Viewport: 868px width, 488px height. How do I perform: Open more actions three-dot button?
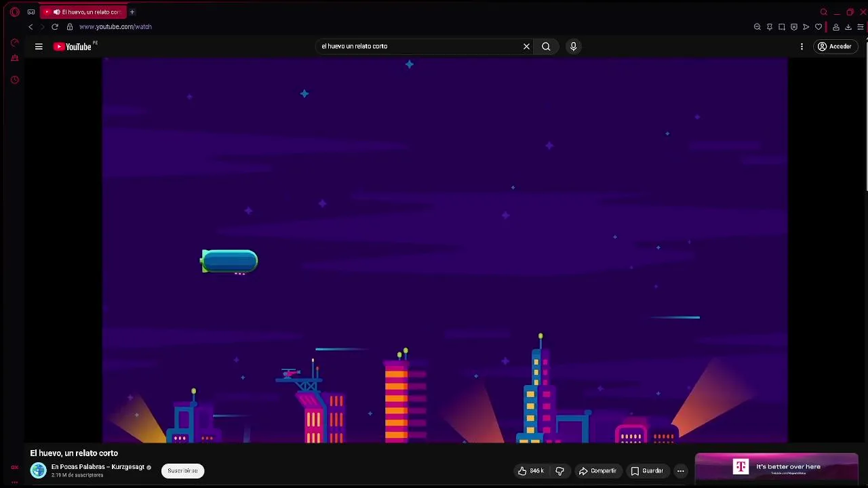point(680,470)
